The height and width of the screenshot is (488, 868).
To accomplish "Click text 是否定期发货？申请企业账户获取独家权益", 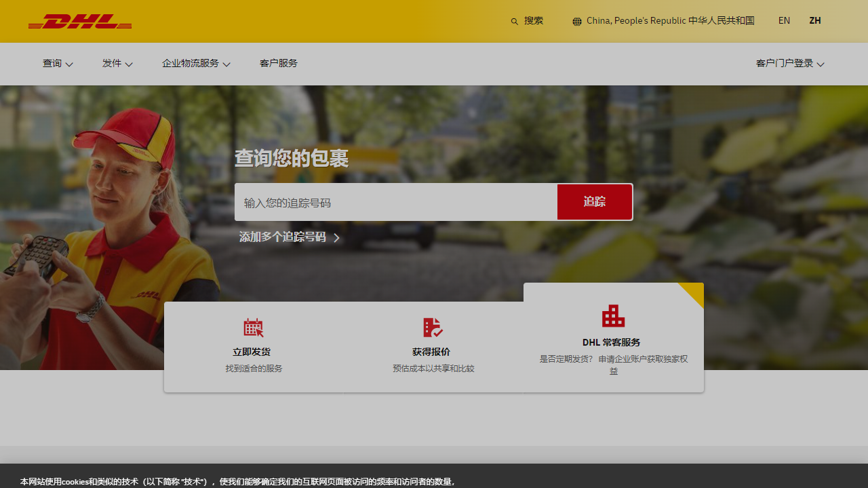I will tap(614, 365).
